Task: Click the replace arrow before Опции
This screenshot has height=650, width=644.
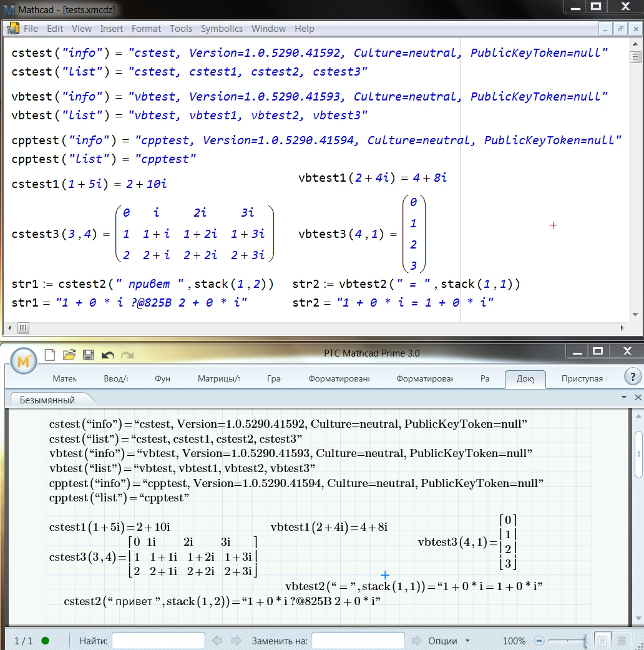Action: point(416,641)
